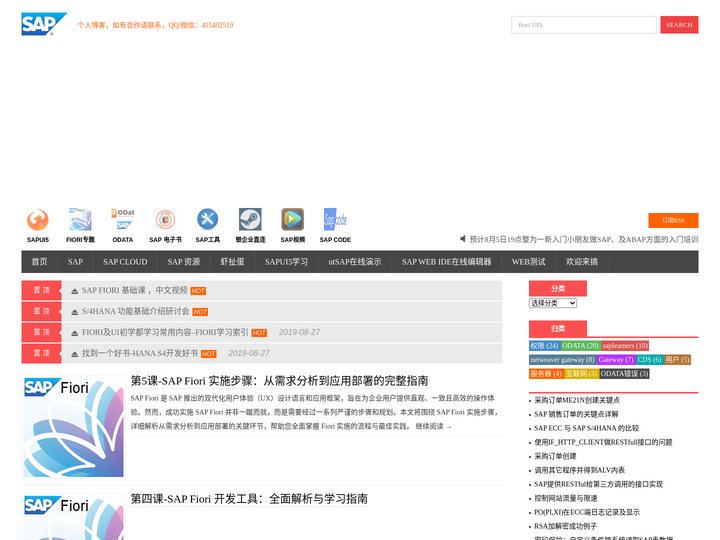Open sidebar post SAP提供RESTful给第三方调用的接口实现

[x=598, y=484]
